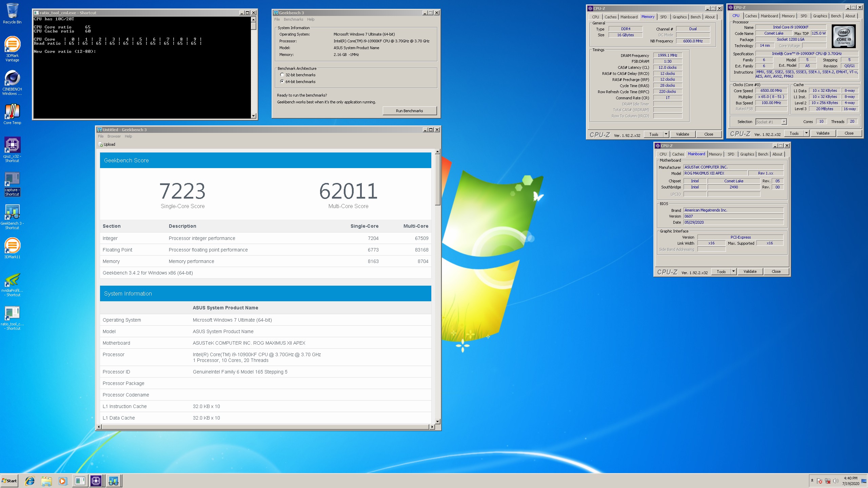Open the cpuz_x32 Shortcut desktop icon
This screenshot has height=488, width=868.
[12, 149]
